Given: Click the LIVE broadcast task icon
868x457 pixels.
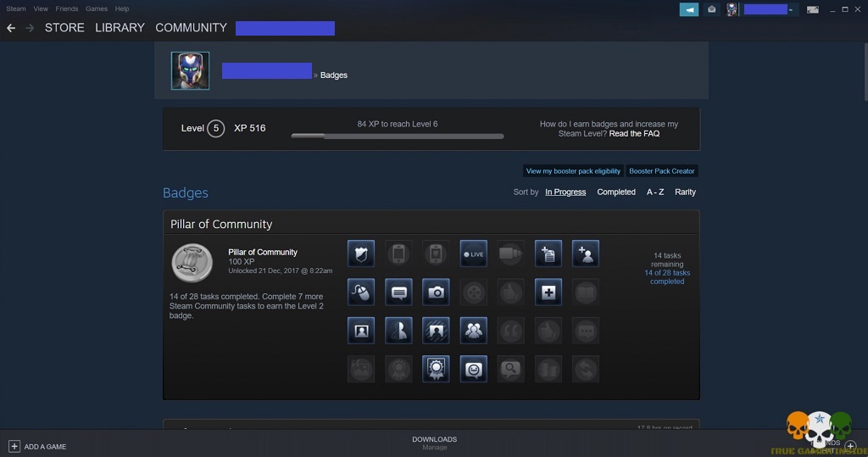Looking at the screenshot, I should tap(473, 254).
